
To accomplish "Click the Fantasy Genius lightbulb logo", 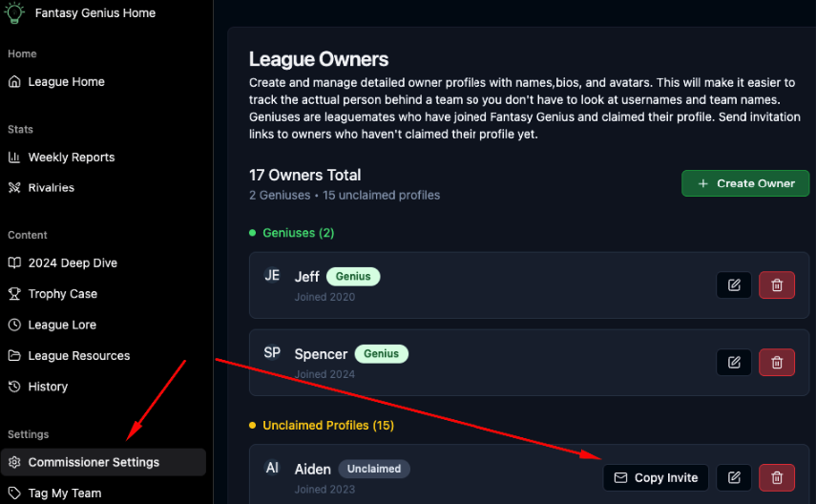I will [x=14, y=12].
